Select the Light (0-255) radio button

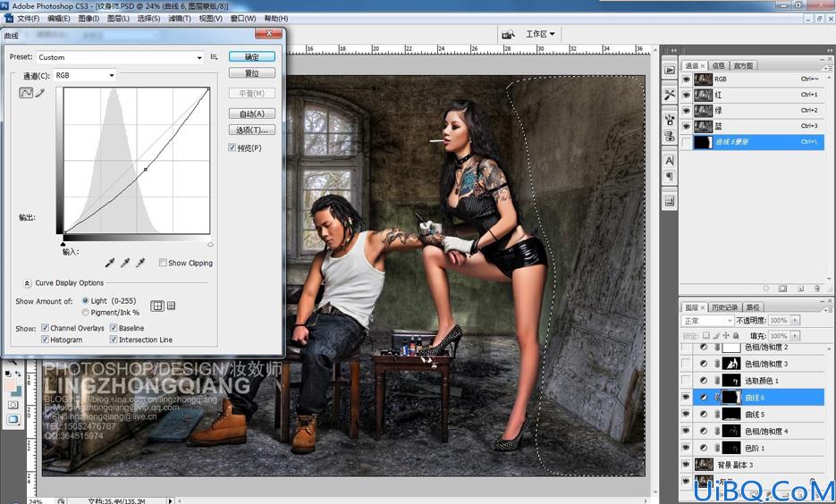coord(85,300)
